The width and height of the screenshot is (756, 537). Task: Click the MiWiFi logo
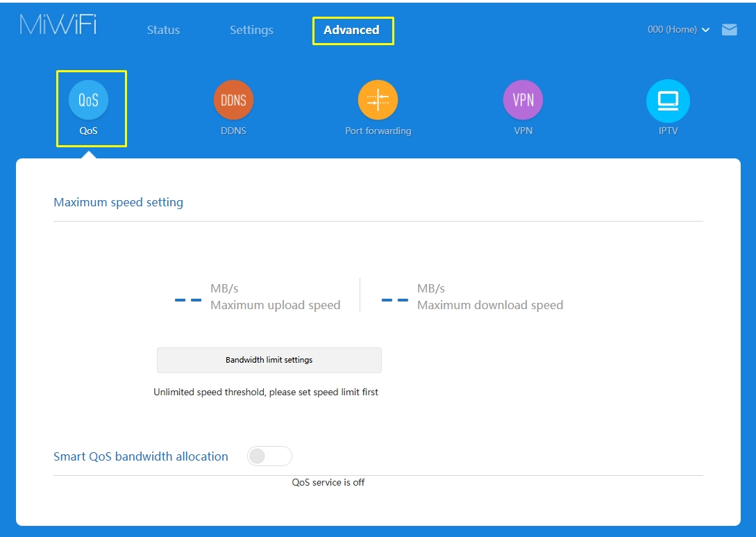click(x=58, y=24)
